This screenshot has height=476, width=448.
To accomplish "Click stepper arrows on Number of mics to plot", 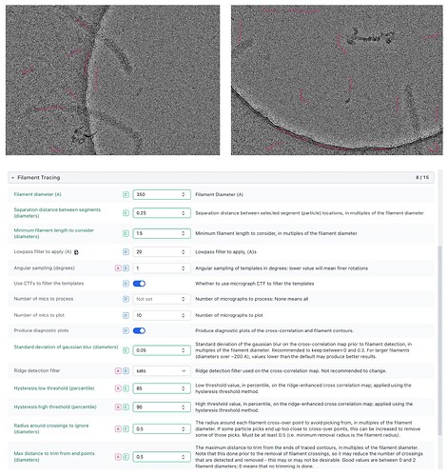I will coord(184,315).
